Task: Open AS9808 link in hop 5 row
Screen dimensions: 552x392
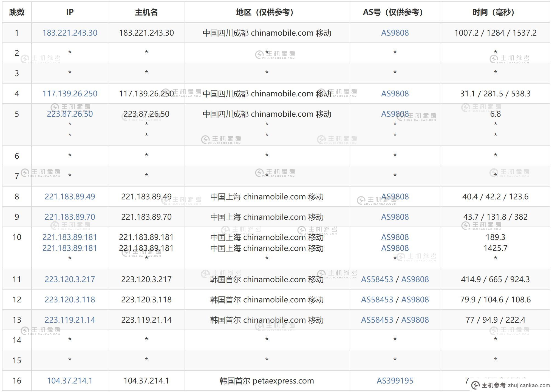Action: click(x=395, y=114)
